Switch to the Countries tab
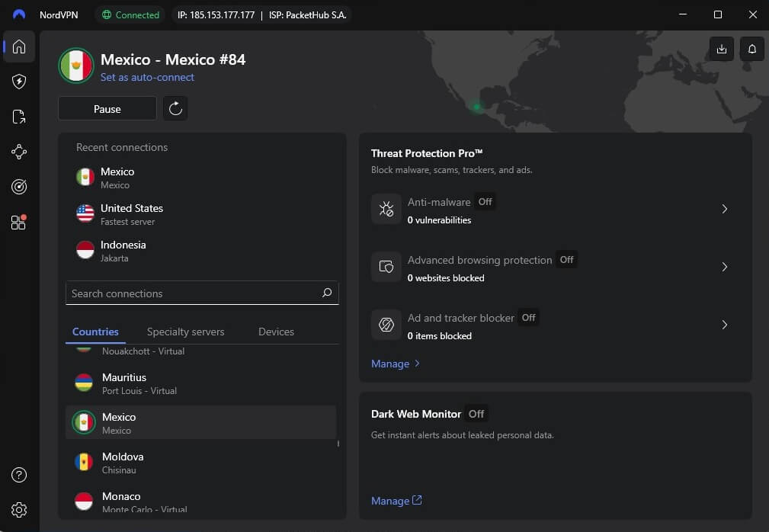 (95, 332)
